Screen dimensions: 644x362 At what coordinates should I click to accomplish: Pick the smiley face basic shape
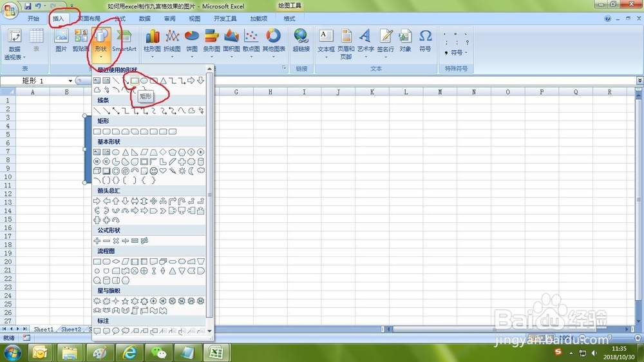tap(154, 171)
